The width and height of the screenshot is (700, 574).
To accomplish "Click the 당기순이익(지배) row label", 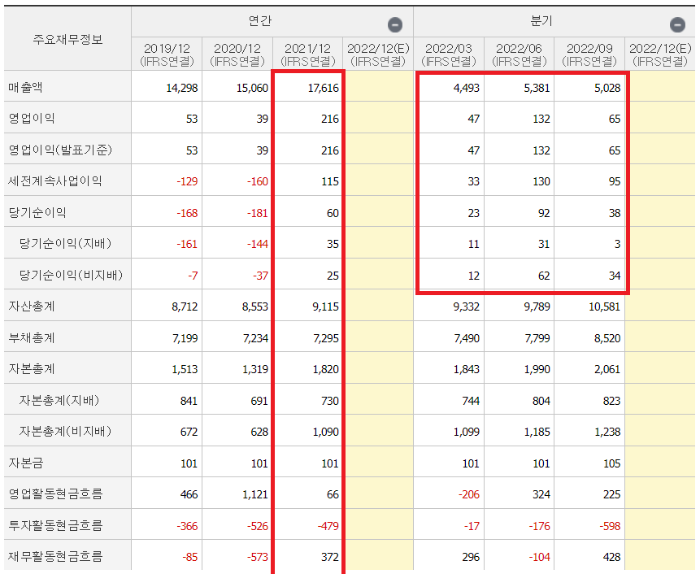I will pyautogui.click(x=65, y=243).
